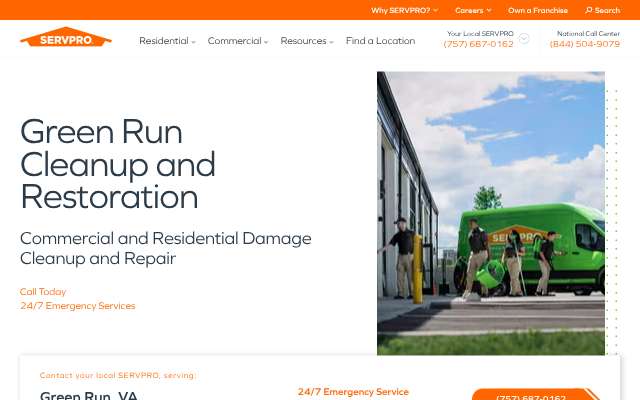Click 24/7 Emergency Services text
The width and height of the screenshot is (640, 400).
coord(78,306)
